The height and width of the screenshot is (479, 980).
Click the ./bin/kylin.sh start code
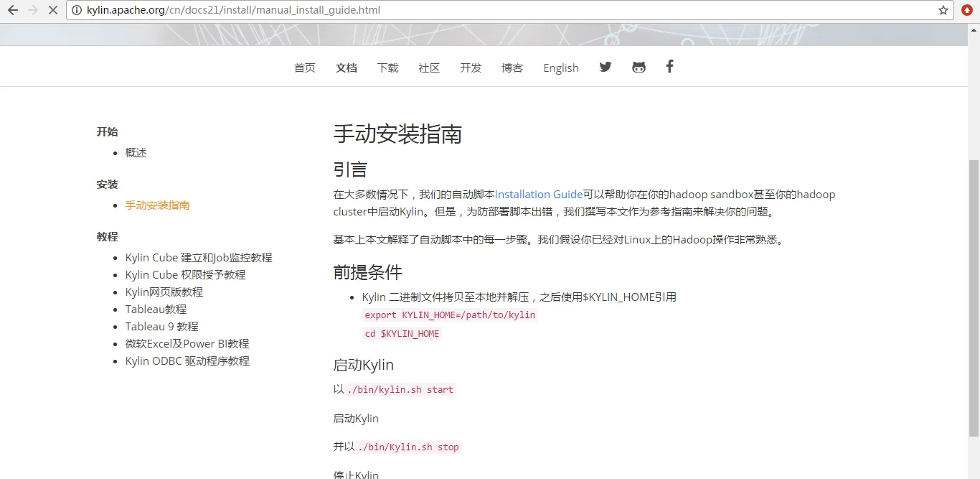pos(400,389)
